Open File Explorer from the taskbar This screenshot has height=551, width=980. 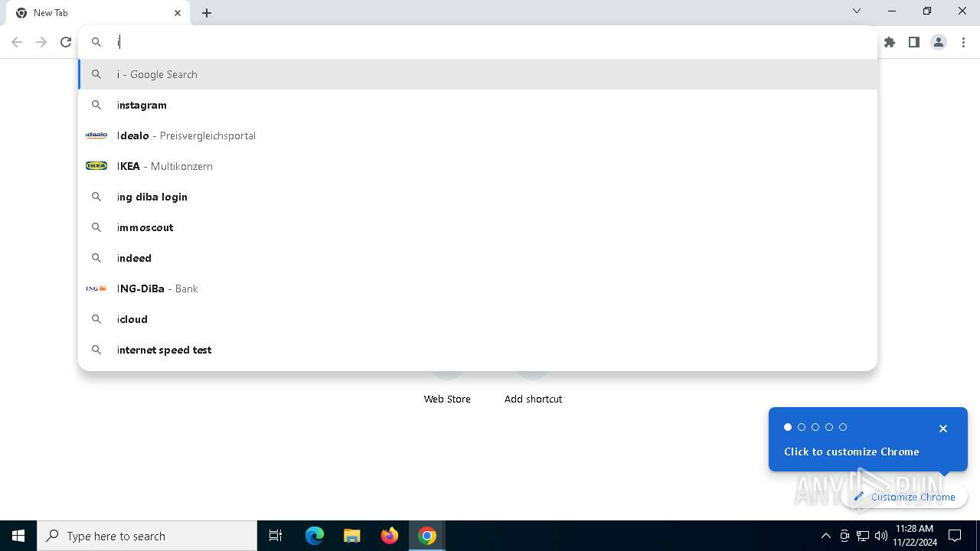coord(352,536)
